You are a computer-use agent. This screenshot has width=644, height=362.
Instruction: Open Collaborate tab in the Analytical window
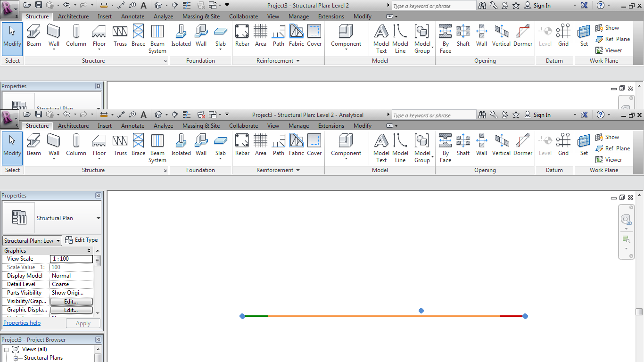243,126
